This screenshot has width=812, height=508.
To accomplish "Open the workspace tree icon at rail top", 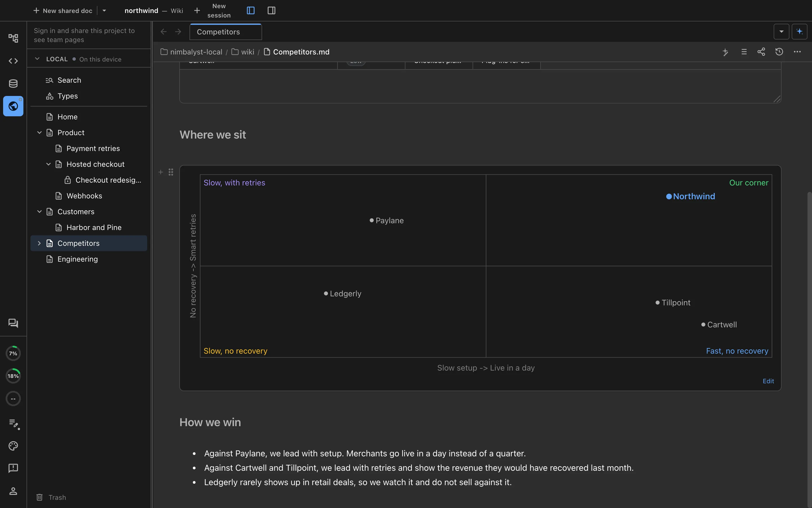I will point(13,38).
